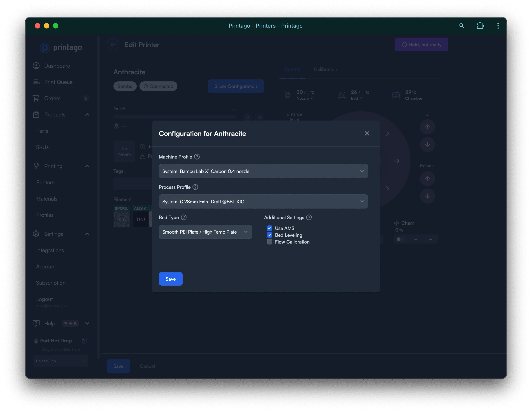The height and width of the screenshot is (412, 532).
Task: Select the Control tab
Action: (292, 69)
